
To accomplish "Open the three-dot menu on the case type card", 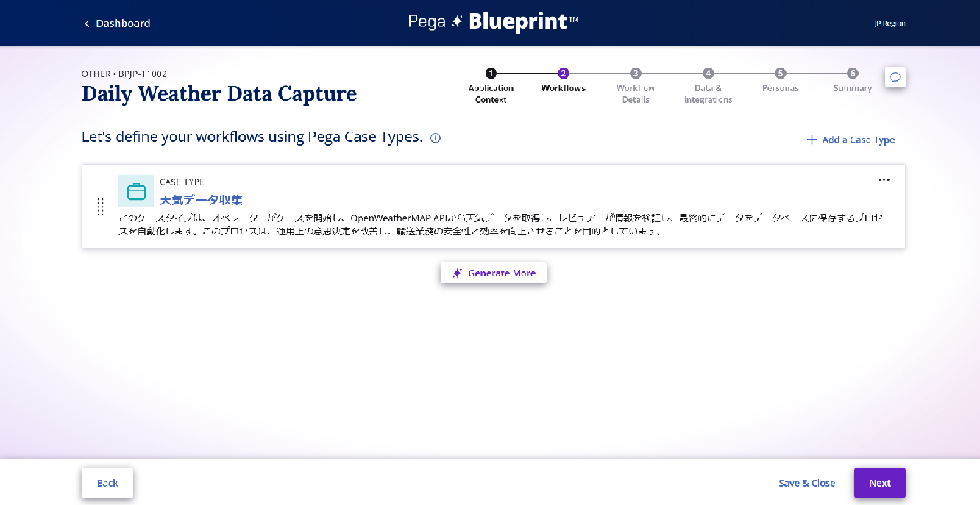I will [x=884, y=180].
